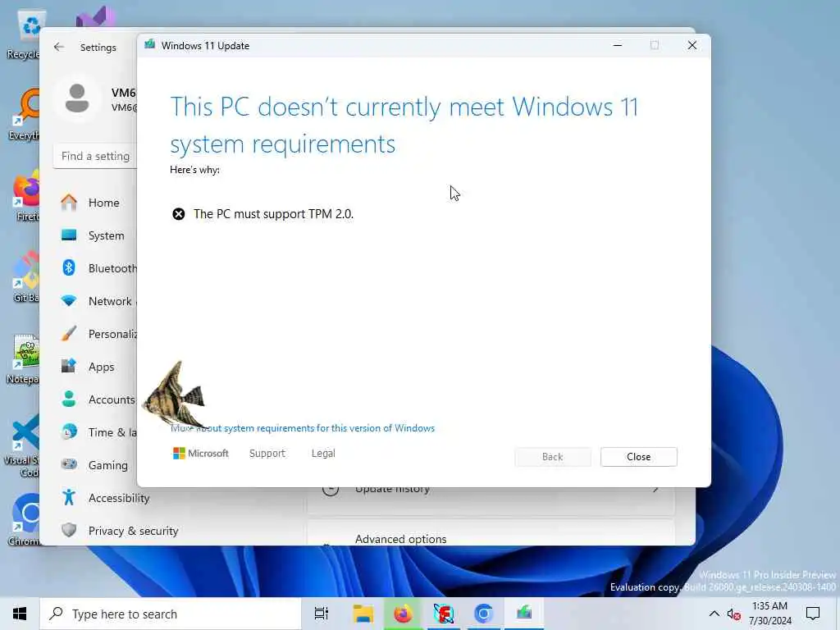This screenshot has height=630, width=840.
Task: Click the Accessibility figure icon in sidebar
Action: click(x=69, y=498)
